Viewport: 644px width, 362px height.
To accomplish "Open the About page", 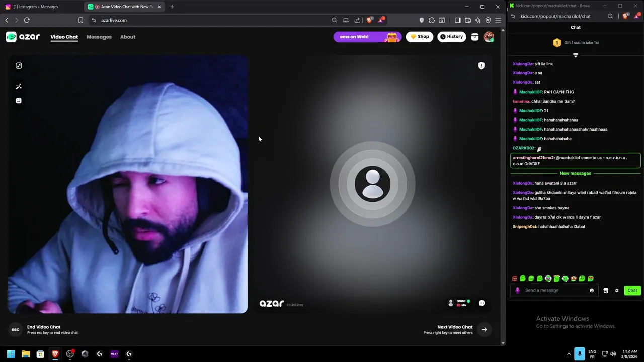I will click(x=128, y=37).
